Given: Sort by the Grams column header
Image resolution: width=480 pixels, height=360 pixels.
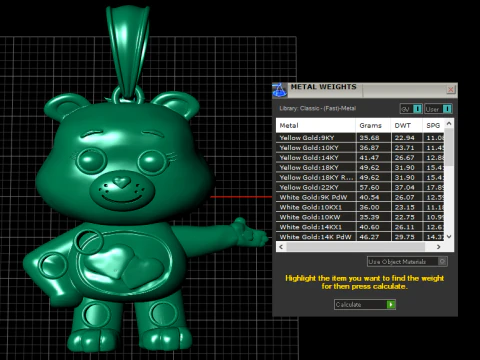Looking at the screenshot, I should pyautogui.click(x=373, y=126).
